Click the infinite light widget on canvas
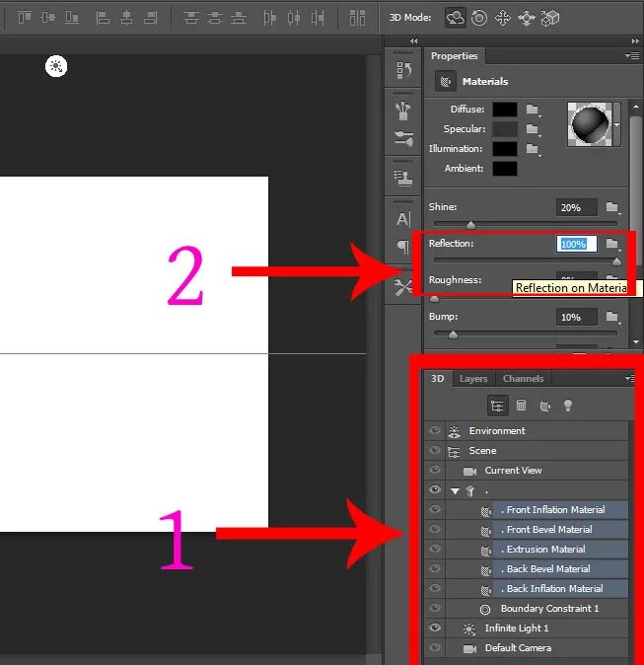This screenshot has height=665, width=644. pos(56,66)
